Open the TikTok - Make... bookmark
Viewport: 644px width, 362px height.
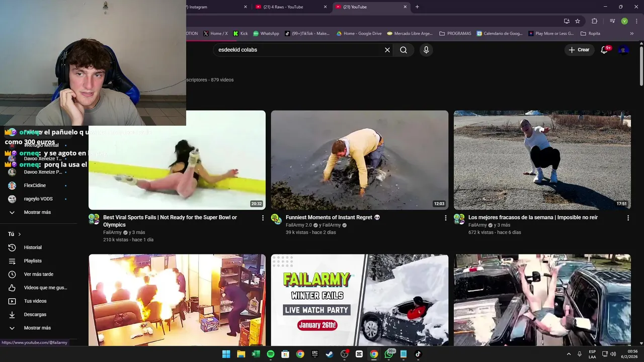coord(307,34)
